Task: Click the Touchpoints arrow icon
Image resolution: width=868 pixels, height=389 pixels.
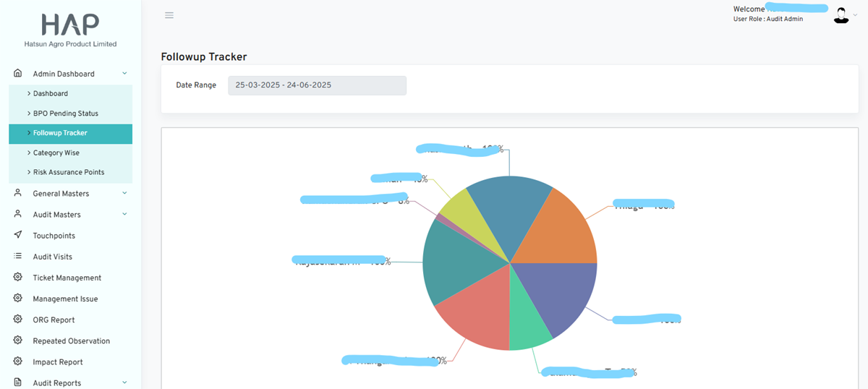Action: pyautogui.click(x=18, y=235)
